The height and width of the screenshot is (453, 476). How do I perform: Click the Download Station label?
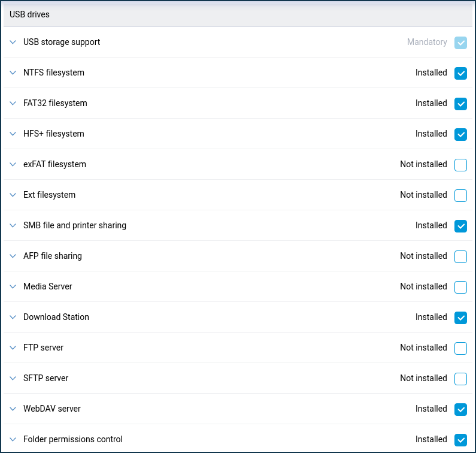pyautogui.click(x=56, y=317)
